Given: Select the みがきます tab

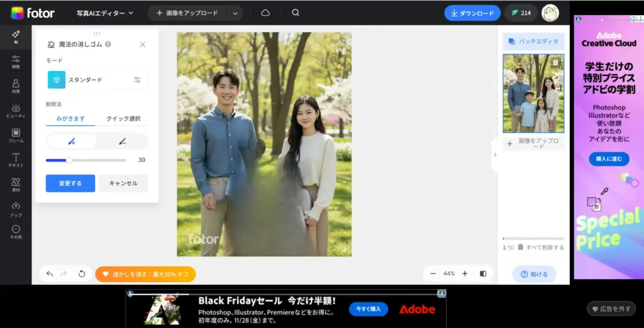Looking at the screenshot, I should click(70, 119).
